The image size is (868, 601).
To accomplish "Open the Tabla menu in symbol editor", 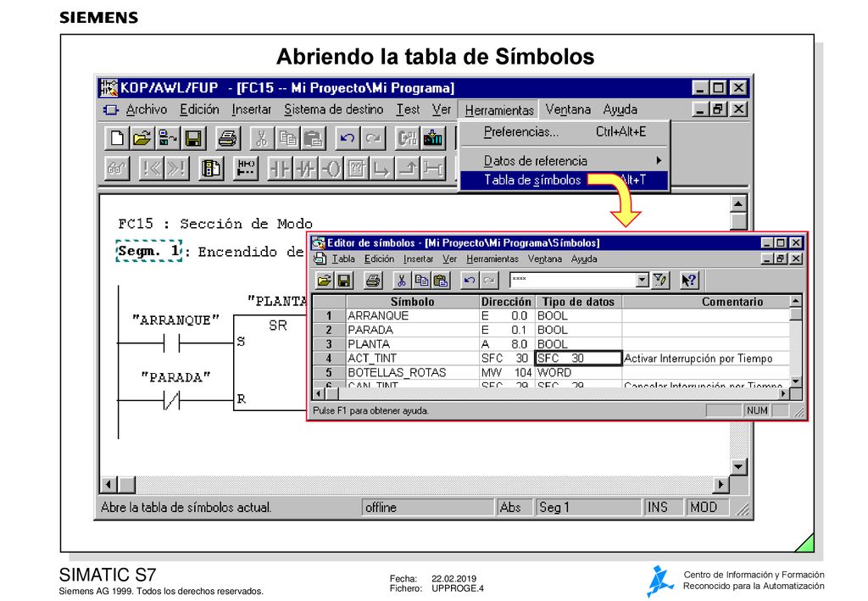I will 343,259.
